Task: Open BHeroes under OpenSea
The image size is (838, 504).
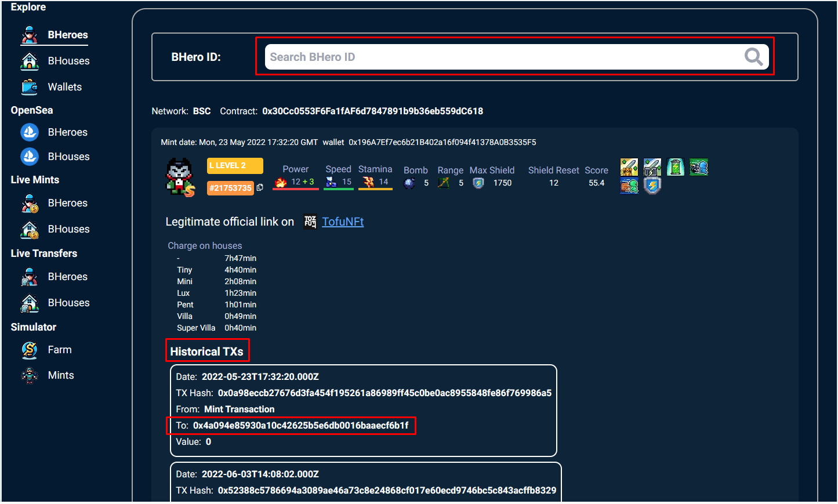Action: pos(67,132)
